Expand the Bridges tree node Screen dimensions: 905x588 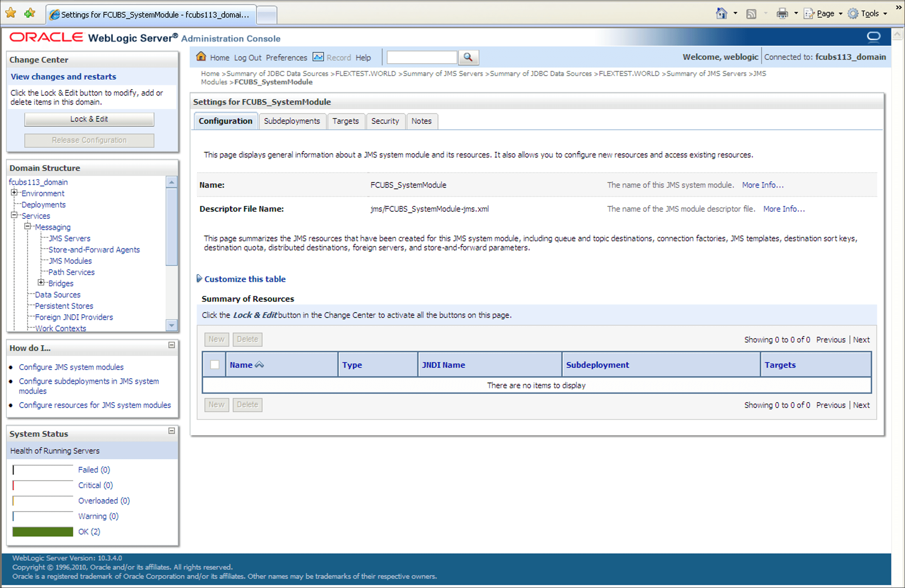click(x=41, y=283)
